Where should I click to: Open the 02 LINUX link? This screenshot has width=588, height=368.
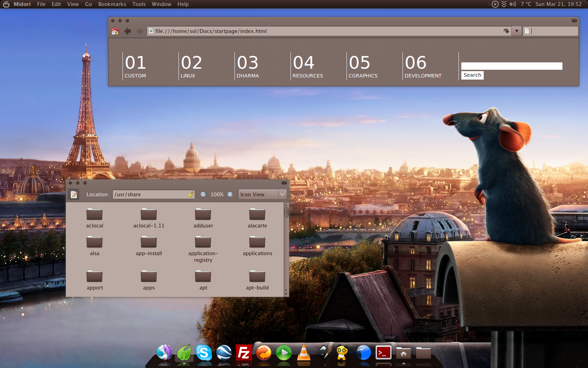[191, 66]
